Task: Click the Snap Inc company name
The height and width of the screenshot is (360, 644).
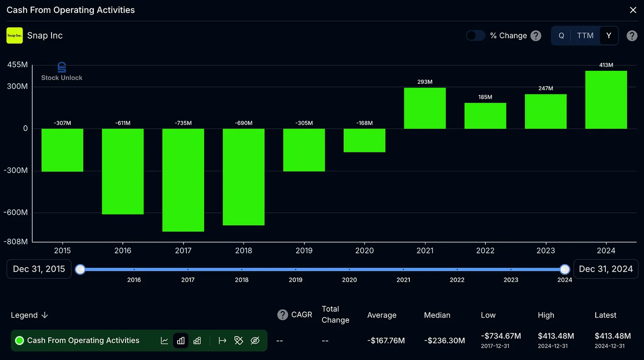Action: [x=45, y=35]
